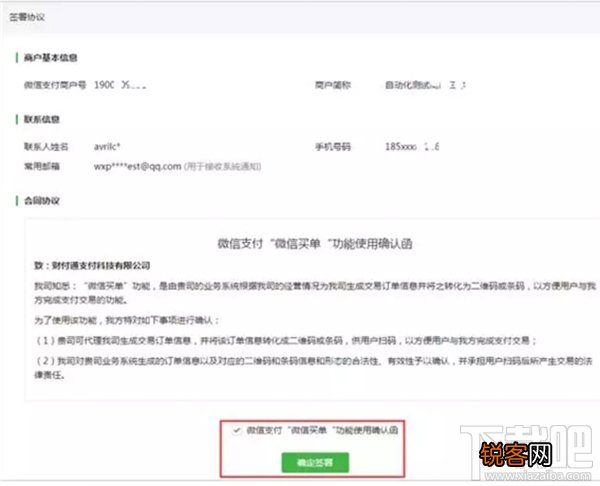
Task: Click agreement clause (2) about 合法性、有效性
Action: pos(314,368)
